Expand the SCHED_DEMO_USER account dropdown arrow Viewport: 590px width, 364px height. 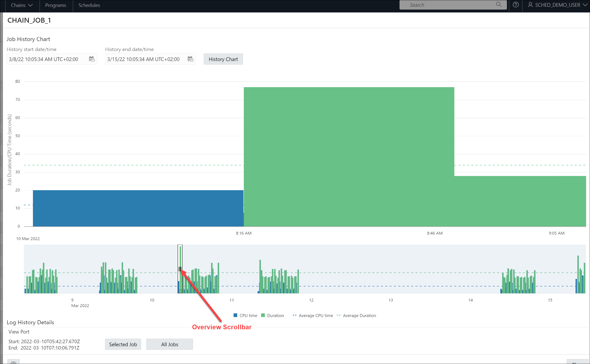coord(585,5)
